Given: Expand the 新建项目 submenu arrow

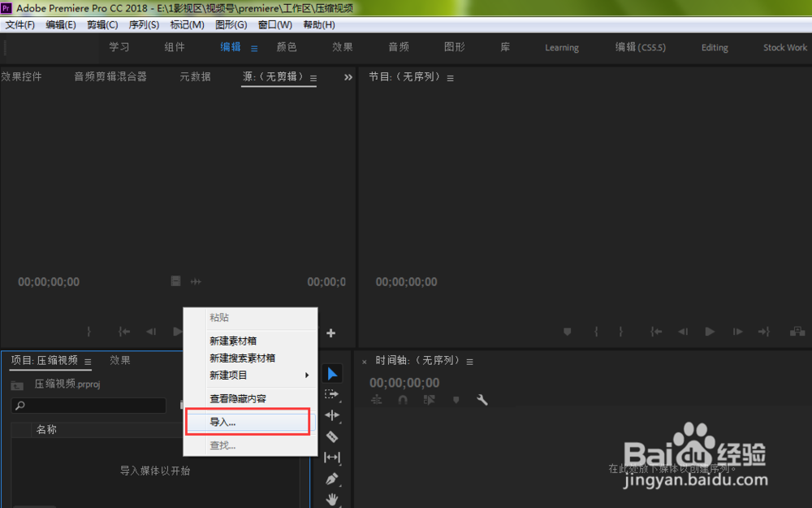Looking at the screenshot, I should 307,375.
